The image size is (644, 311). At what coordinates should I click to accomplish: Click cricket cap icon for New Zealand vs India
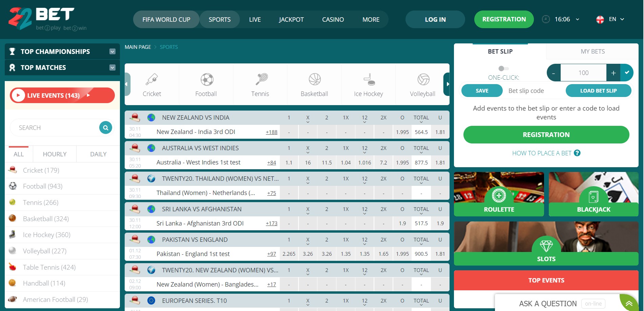(x=135, y=118)
